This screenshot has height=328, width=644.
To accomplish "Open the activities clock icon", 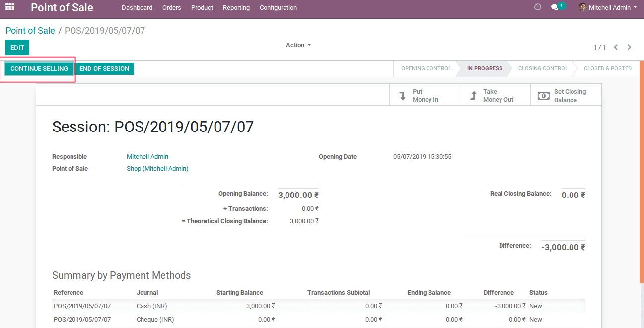I will [x=538, y=7].
